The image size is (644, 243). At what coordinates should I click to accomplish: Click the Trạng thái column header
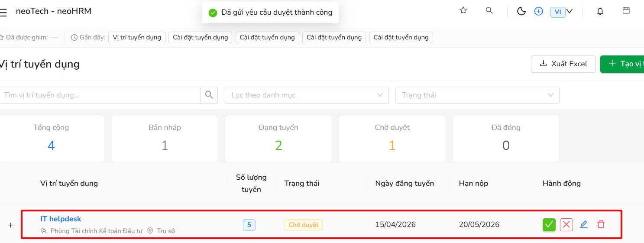click(302, 183)
